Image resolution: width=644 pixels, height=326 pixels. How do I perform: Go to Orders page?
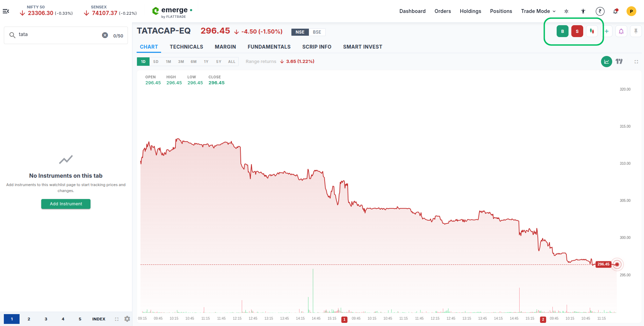coord(443,11)
